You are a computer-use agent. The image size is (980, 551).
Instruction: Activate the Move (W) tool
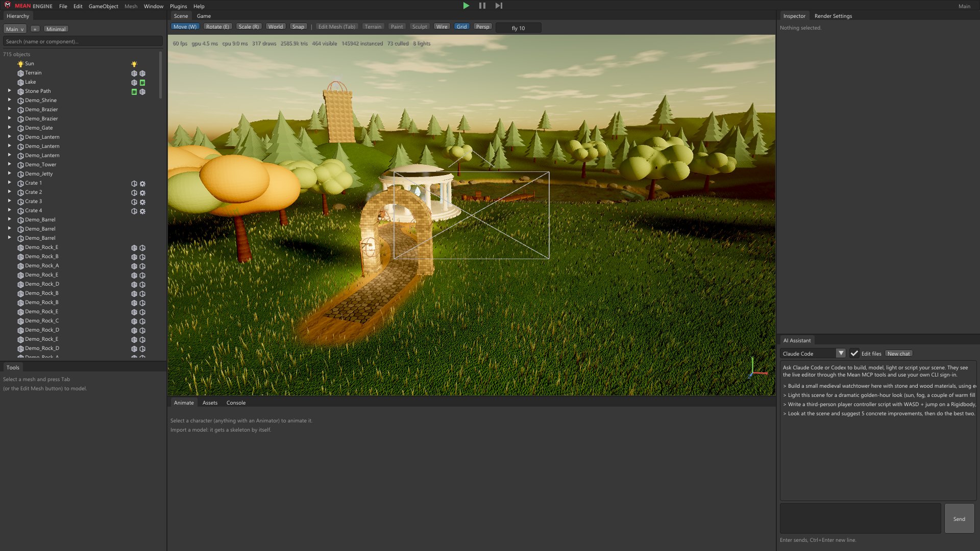(185, 27)
